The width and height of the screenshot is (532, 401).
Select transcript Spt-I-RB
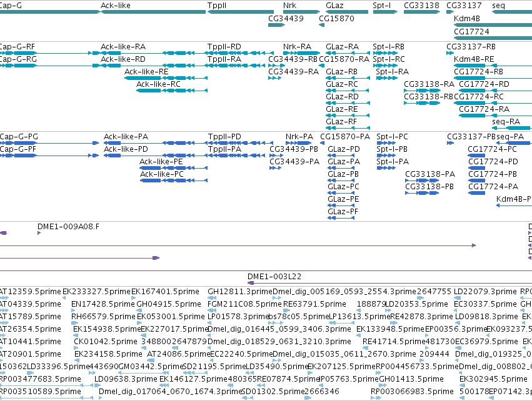[388, 47]
